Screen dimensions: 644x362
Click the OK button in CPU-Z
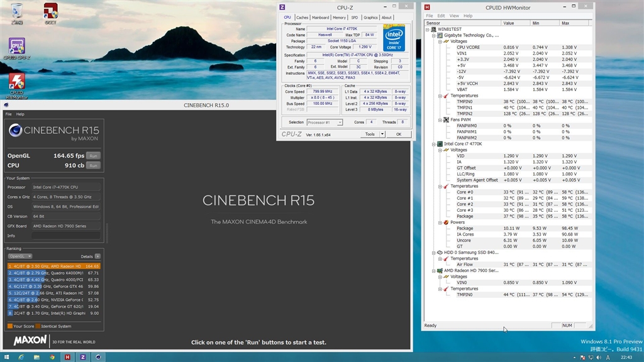point(398,134)
